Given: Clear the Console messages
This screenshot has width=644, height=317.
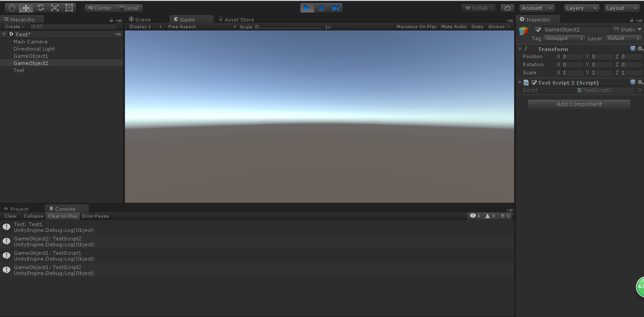Looking at the screenshot, I should click(x=10, y=216).
